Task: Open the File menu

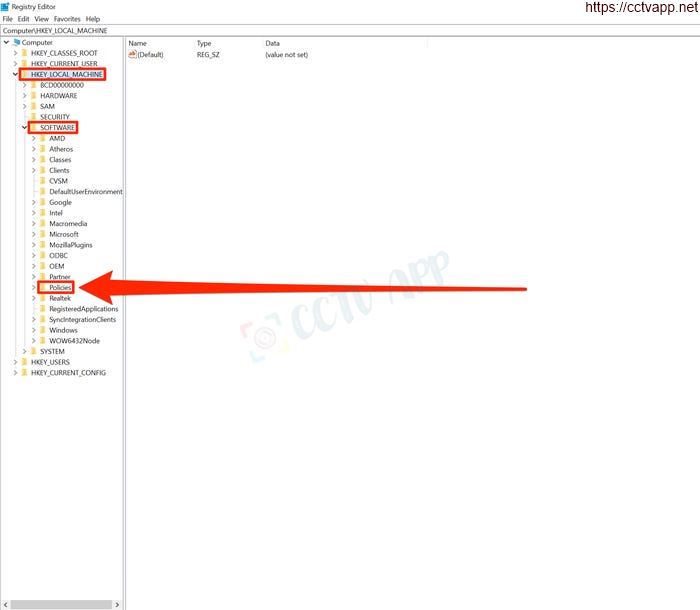Action: tap(8, 19)
